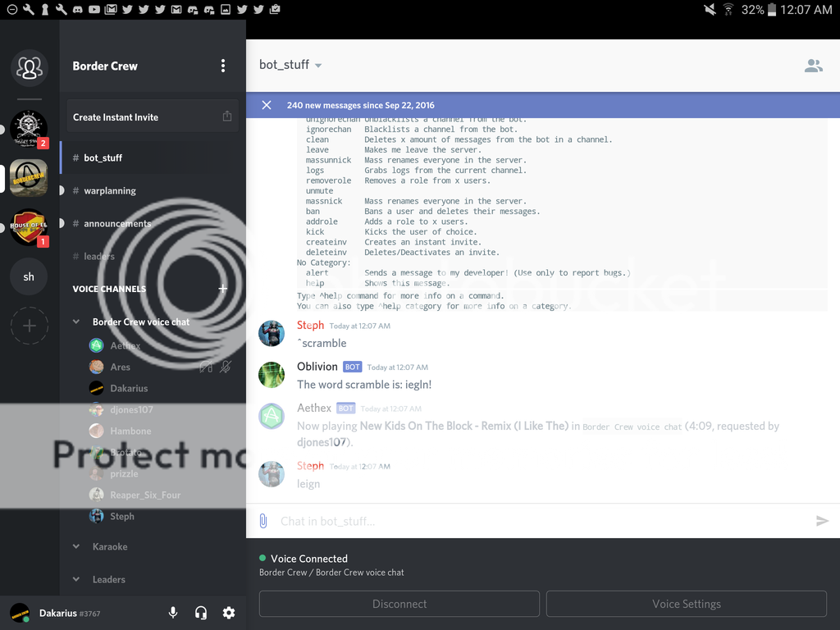
Task: Show the members list icon
Action: [813, 66]
